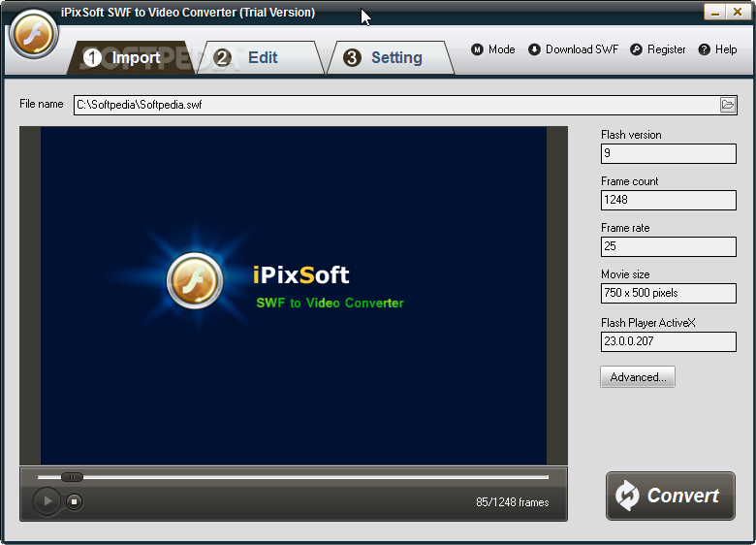Open the browse folder icon for File name
Image resolution: width=756 pixels, height=545 pixels.
pos(728,105)
